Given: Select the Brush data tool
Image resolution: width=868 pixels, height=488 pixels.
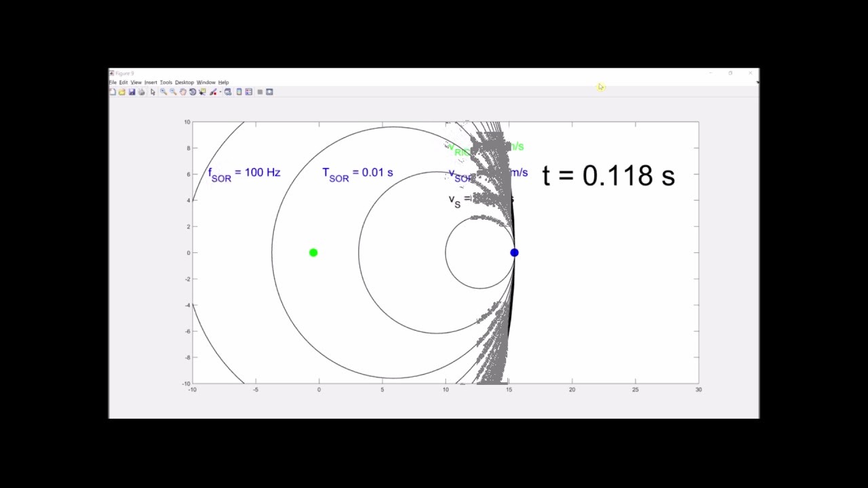Looking at the screenshot, I should [212, 91].
